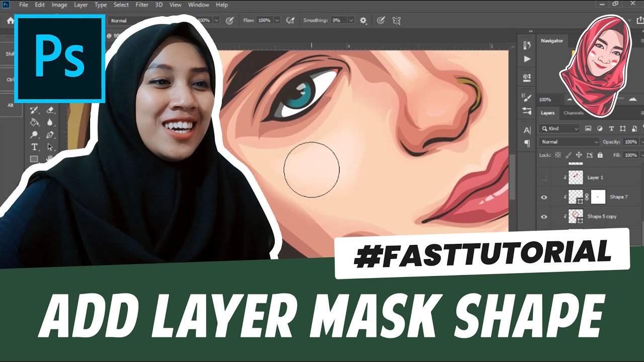
Task: Open the brush Flow dropdown arrow
Action: [x=277, y=21]
